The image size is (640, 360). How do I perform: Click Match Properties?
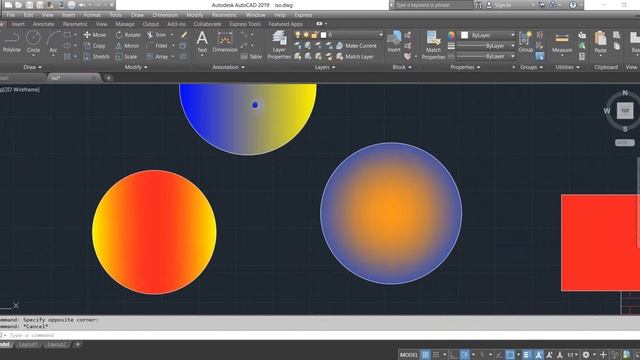(433, 45)
